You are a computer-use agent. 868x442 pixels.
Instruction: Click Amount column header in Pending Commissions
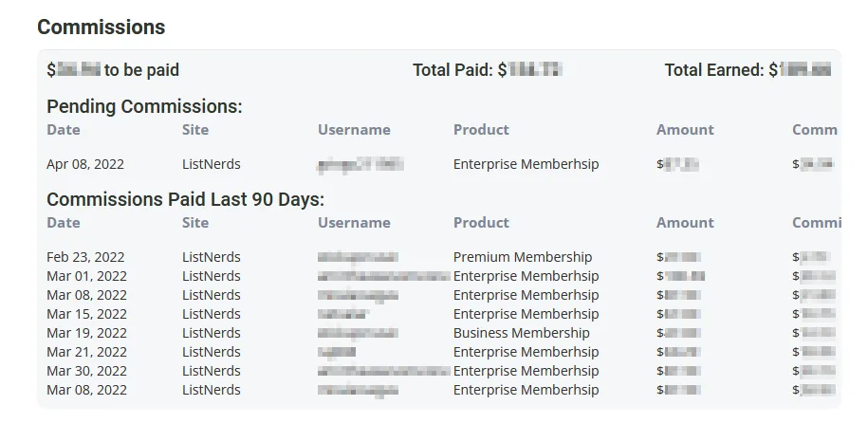685,129
